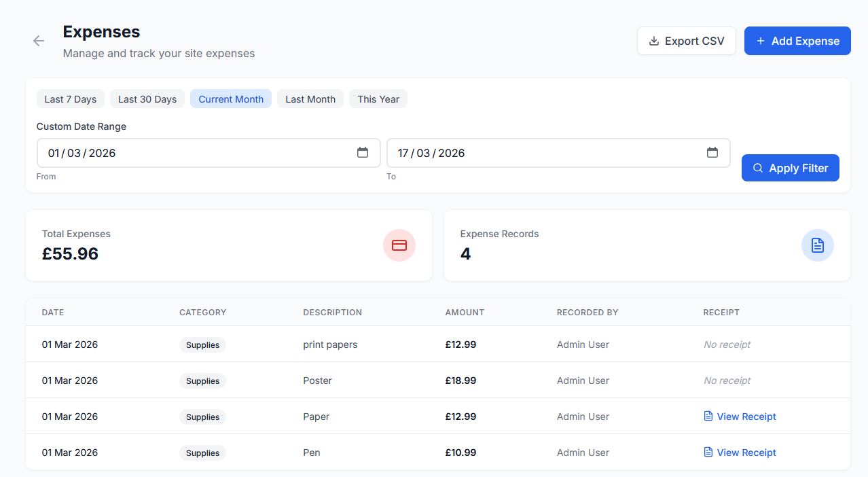Click the Category column header
The width and height of the screenshot is (868, 477).
pos(203,313)
